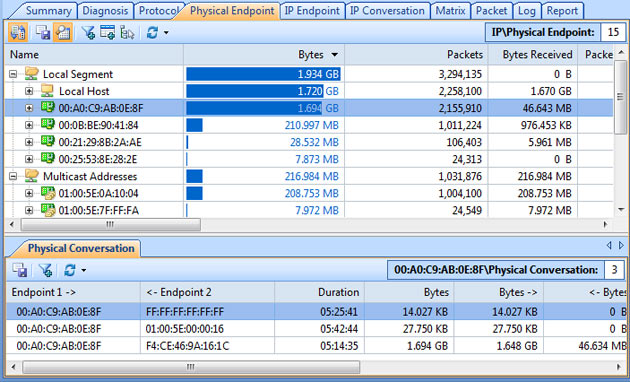Image resolution: width=630 pixels, height=382 pixels.
Task: Click the 210.997 MB bytes value
Action: [311, 125]
